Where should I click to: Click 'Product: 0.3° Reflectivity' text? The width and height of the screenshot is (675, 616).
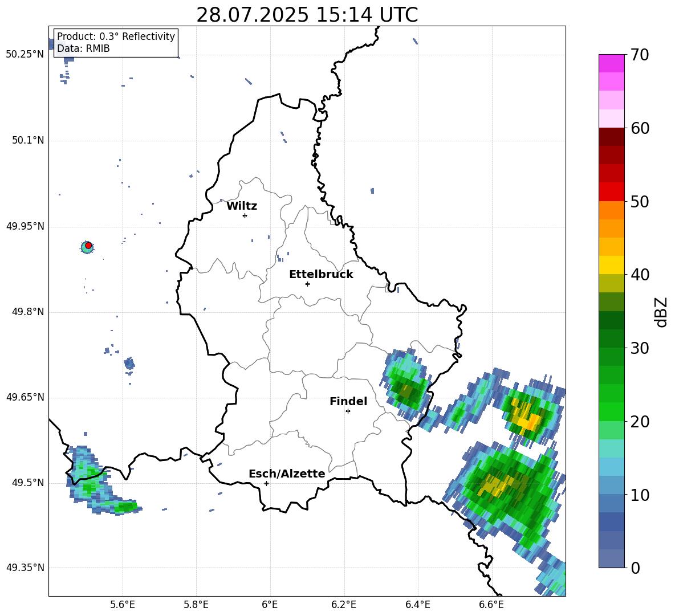(116, 36)
